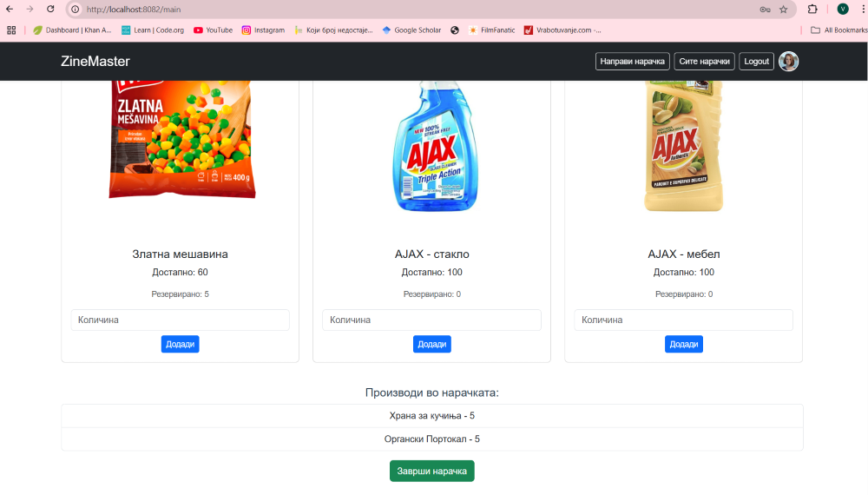Click the AJAX - мебел product image
Screen dimensions: 868x495
pos(683,143)
